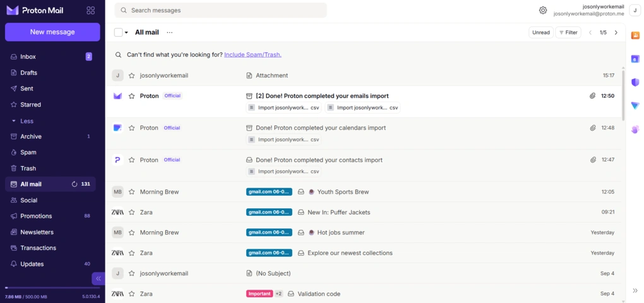
Task: Star the New In: Puffer Jackets message
Action: coord(131,212)
